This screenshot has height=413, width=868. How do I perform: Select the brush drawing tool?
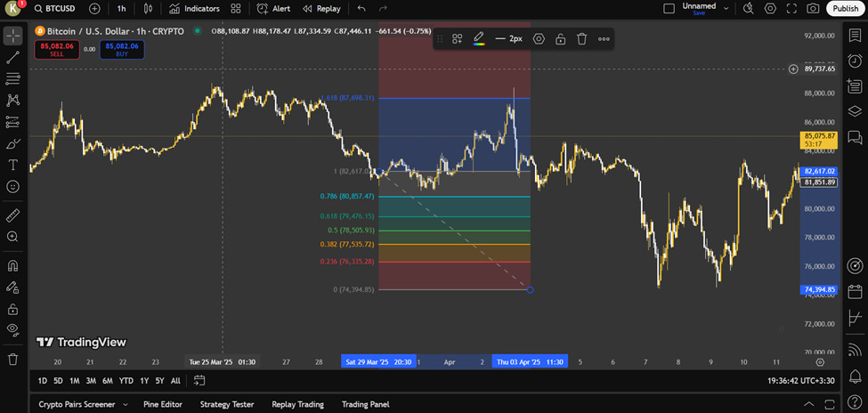click(12, 143)
